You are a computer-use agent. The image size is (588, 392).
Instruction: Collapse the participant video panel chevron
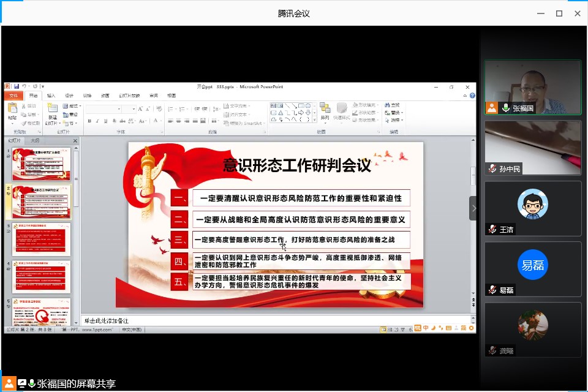[x=473, y=208]
